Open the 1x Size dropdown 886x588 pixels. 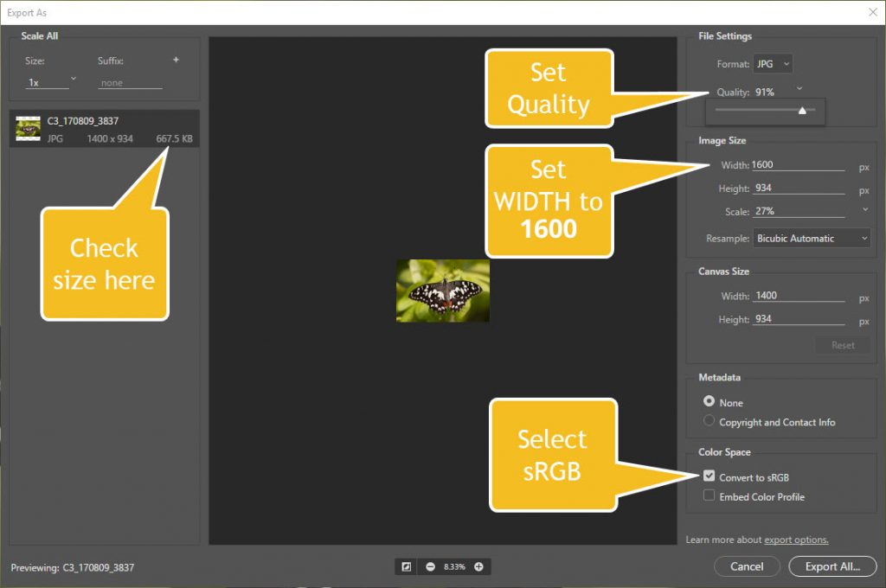coord(51,82)
